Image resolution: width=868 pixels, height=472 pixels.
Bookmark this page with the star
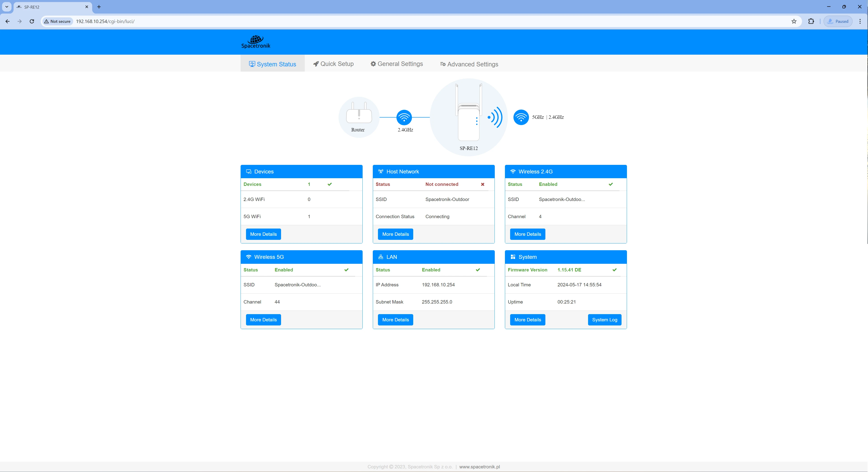pyautogui.click(x=793, y=21)
